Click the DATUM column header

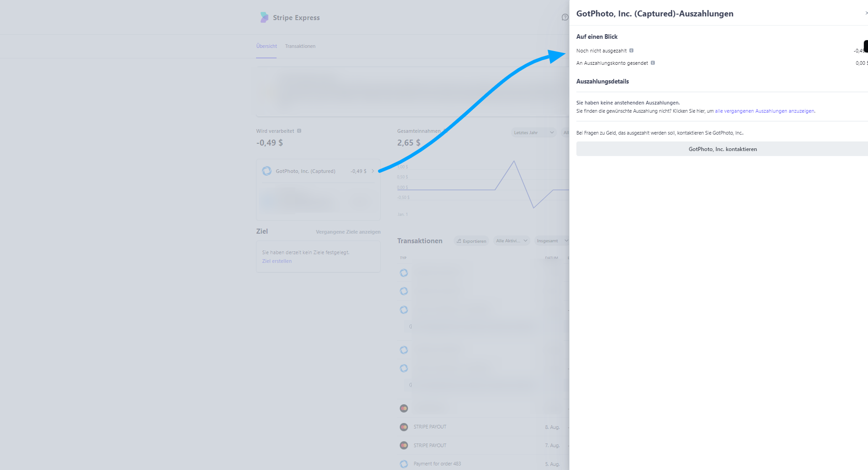tap(551, 258)
